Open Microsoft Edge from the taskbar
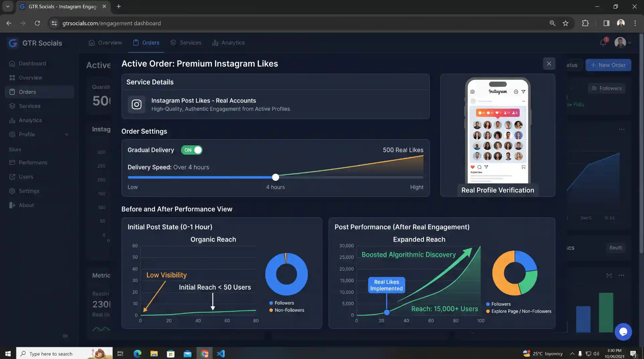Screen dimensions: 644x359 (x=137, y=353)
